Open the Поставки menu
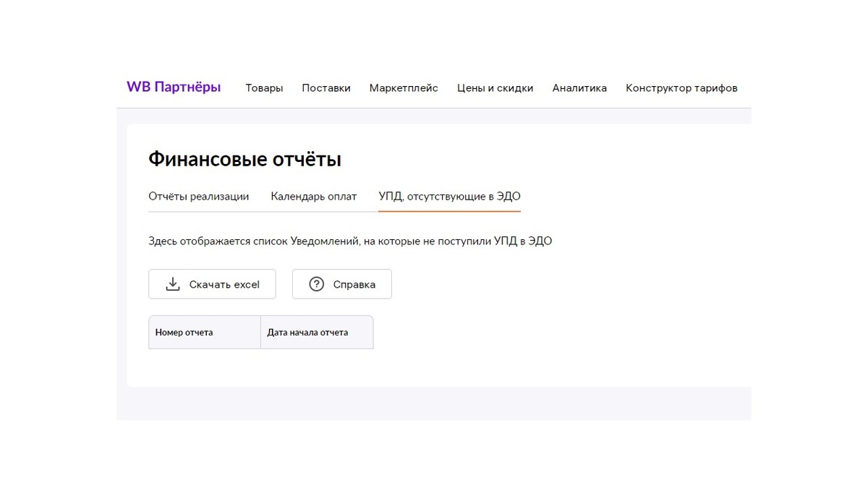The width and height of the screenshot is (868, 488). [x=326, y=88]
